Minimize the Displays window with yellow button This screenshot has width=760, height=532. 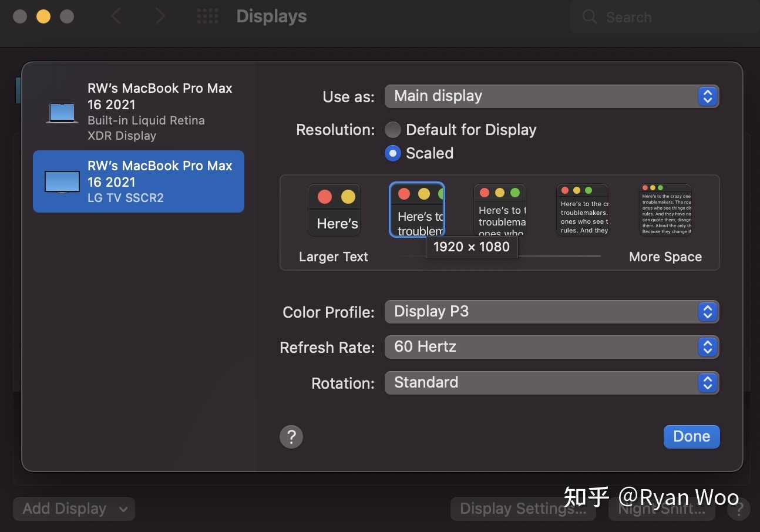[43, 16]
